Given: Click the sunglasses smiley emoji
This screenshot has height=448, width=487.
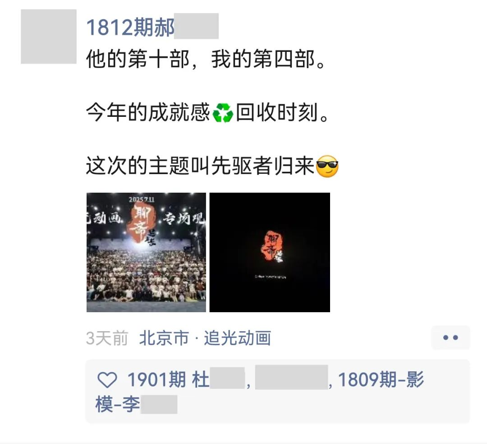Looking at the screenshot, I should [327, 166].
